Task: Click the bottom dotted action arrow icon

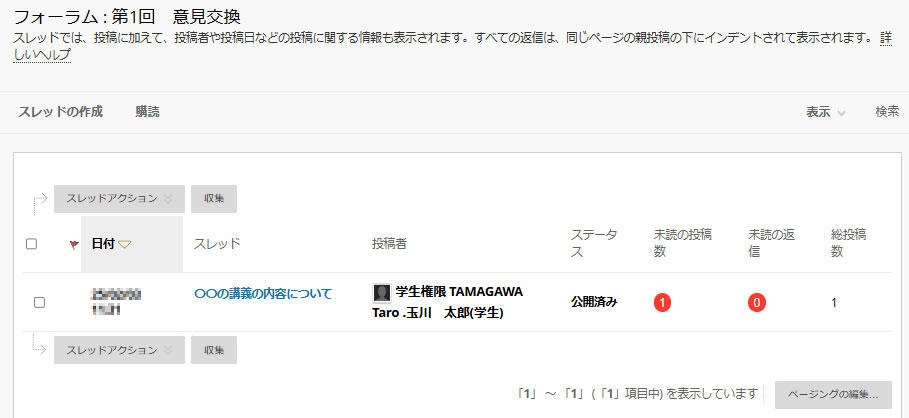Action: point(40,344)
